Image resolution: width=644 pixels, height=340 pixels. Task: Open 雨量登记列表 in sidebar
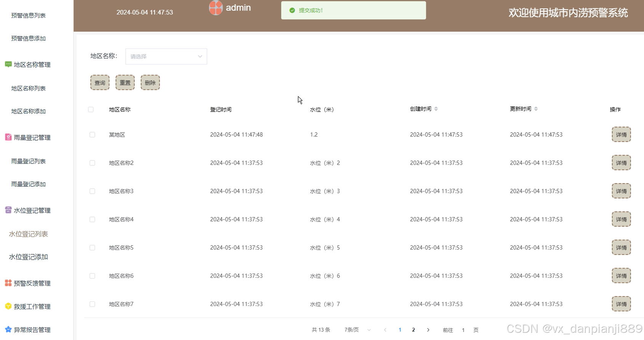29,161
